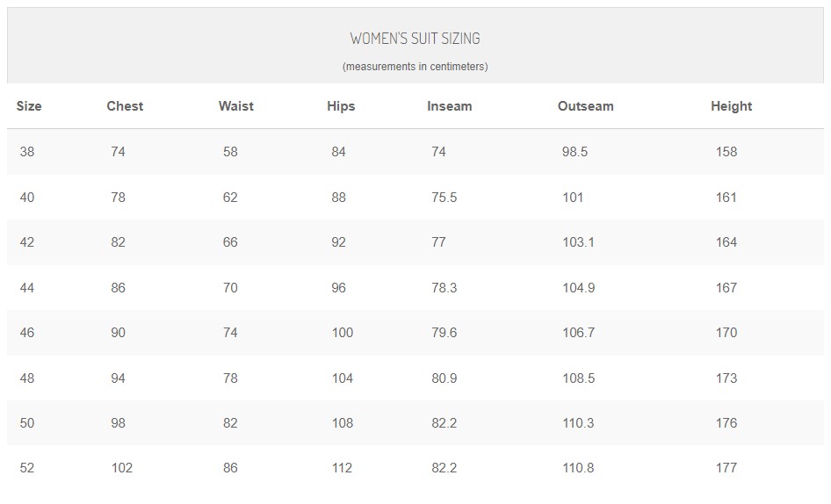
Task: Select the 75.5 inseam cell
Action: point(444,198)
